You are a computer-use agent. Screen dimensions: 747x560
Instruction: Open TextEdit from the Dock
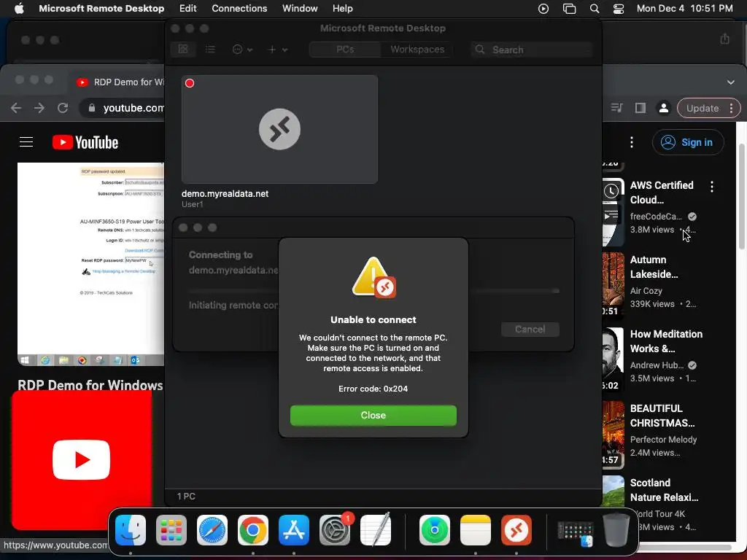coord(376,530)
